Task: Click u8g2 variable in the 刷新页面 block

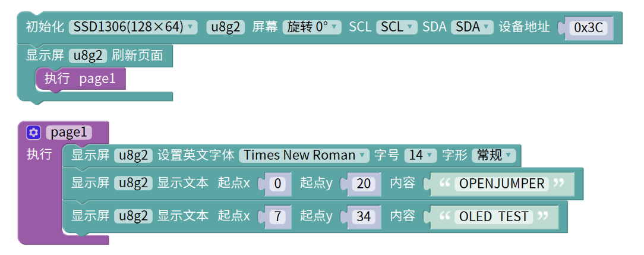Action: [x=88, y=56]
